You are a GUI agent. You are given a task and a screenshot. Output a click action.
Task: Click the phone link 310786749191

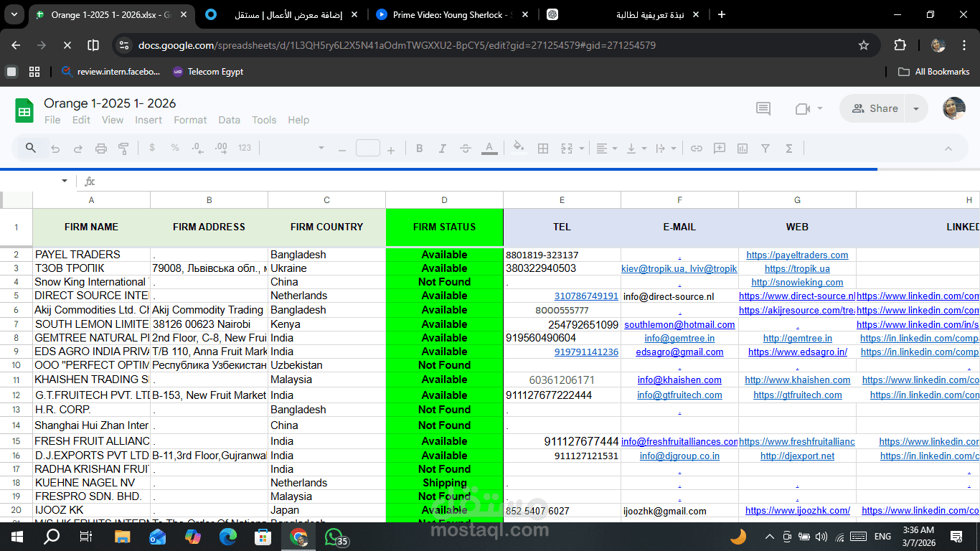(x=586, y=296)
